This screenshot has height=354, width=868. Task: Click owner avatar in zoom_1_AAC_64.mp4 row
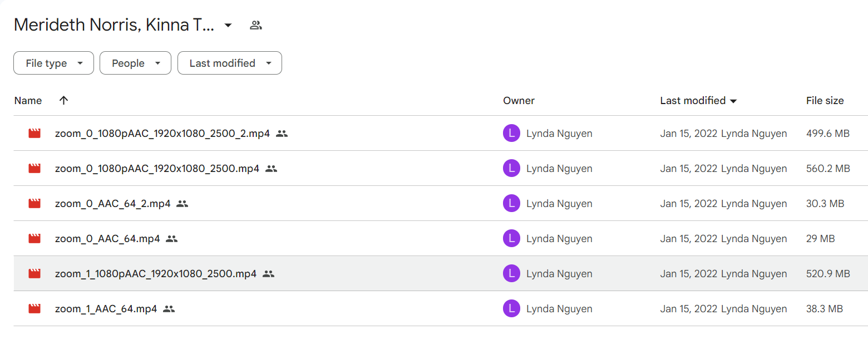pyautogui.click(x=511, y=309)
